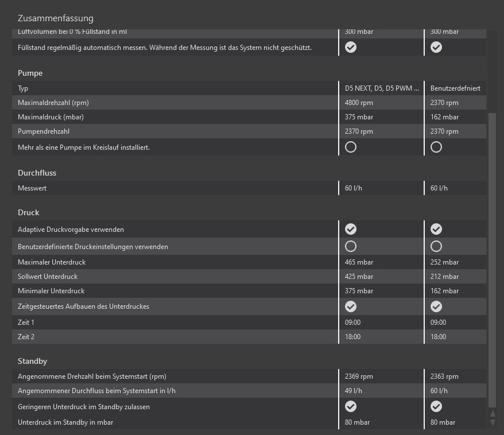Toggle right-column Geringeren Unterdruck im Standby zulassen
This screenshot has height=435, width=504.
436,406
